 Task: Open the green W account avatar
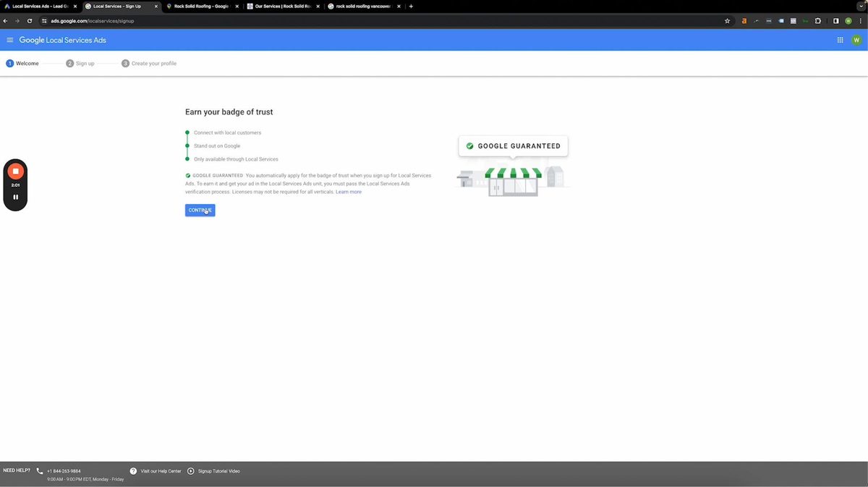[856, 40]
